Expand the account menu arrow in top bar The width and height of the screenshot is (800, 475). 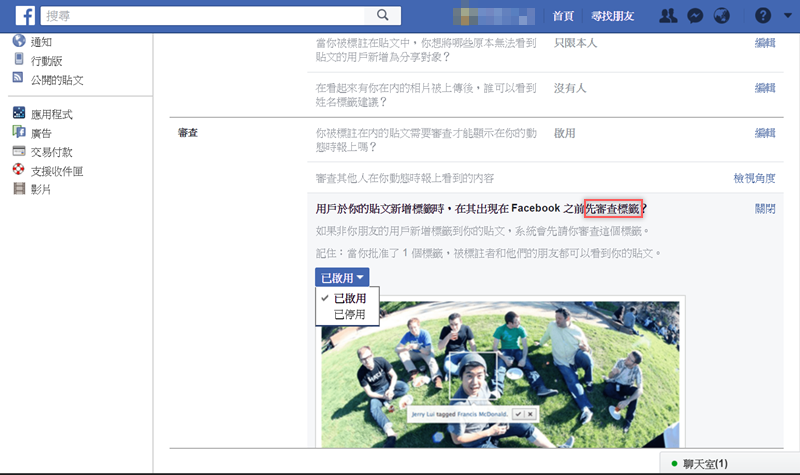(x=788, y=16)
